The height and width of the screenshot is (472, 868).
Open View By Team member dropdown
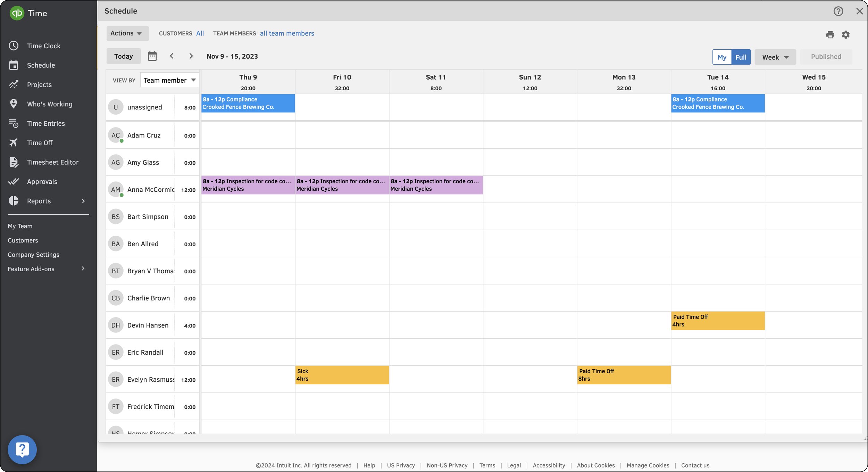[x=170, y=80]
